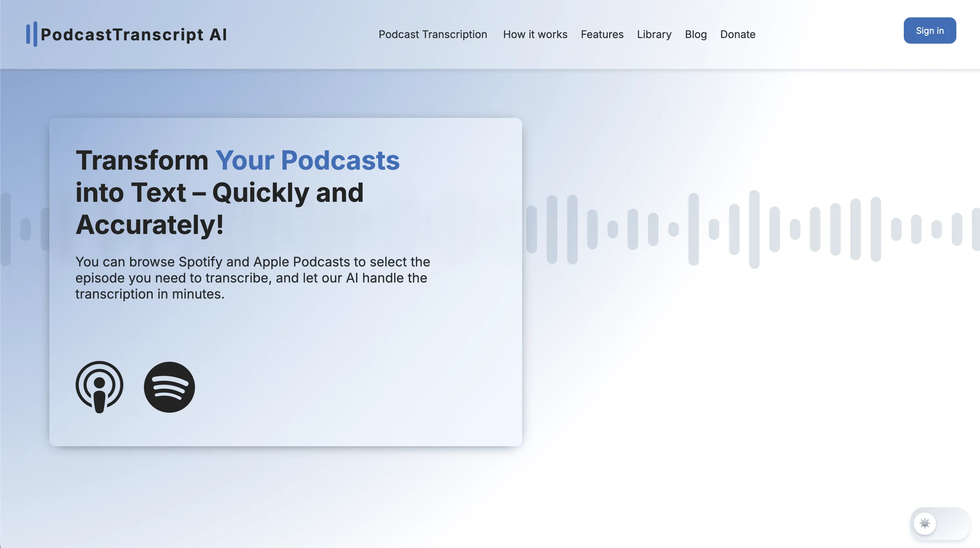Go to How it works section

(x=535, y=34)
